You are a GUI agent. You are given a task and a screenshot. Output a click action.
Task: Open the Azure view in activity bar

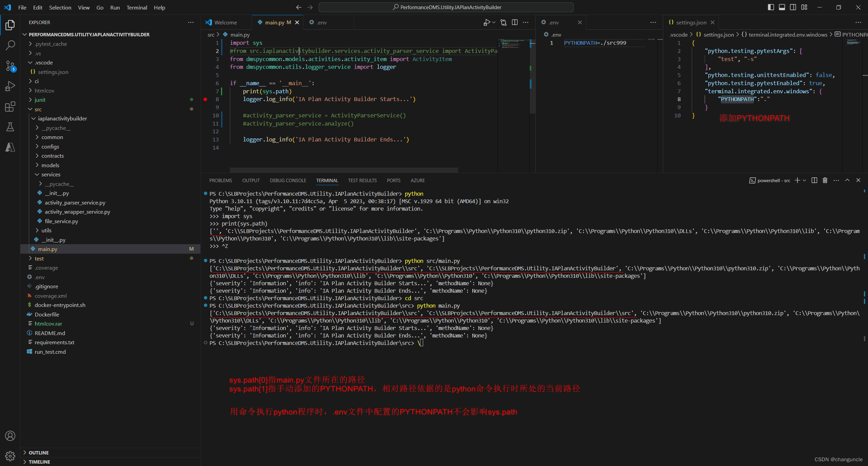(x=10, y=147)
